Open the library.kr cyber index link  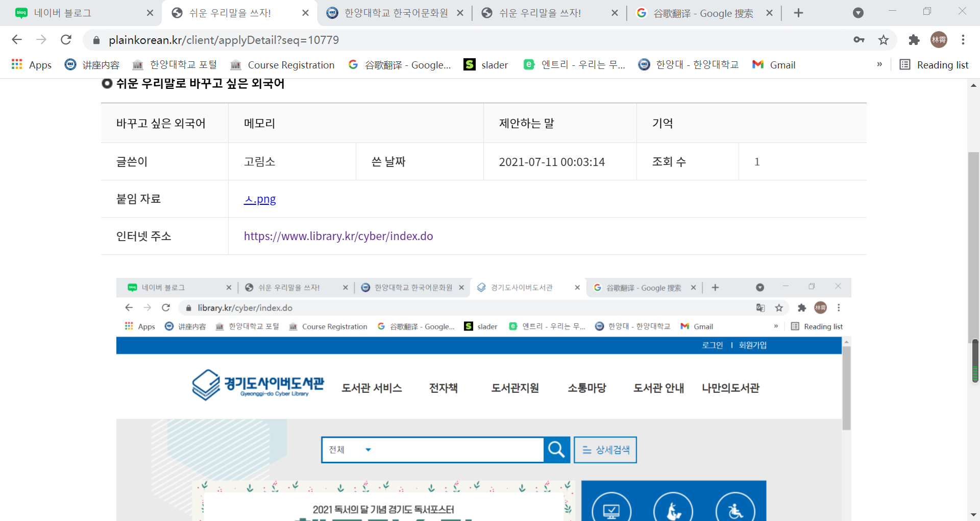pyautogui.click(x=338, y=236)
